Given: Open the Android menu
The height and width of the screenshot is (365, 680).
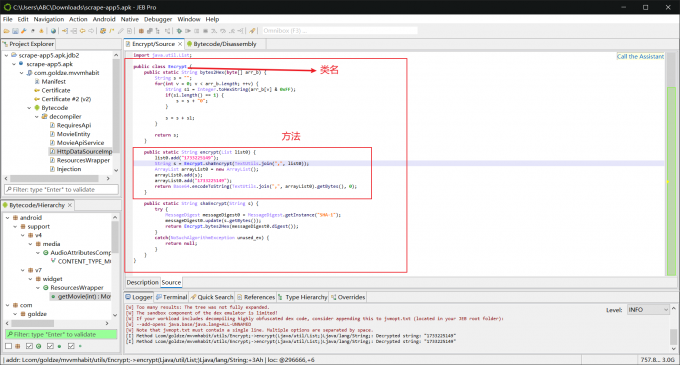Looking at the screenshot, I should point(104,19).
